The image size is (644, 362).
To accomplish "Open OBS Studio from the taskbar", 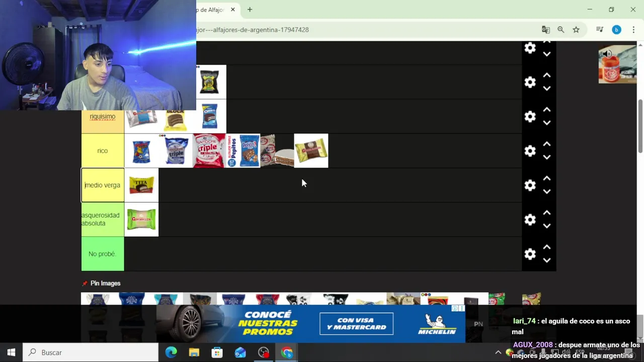I will (264, 352).
